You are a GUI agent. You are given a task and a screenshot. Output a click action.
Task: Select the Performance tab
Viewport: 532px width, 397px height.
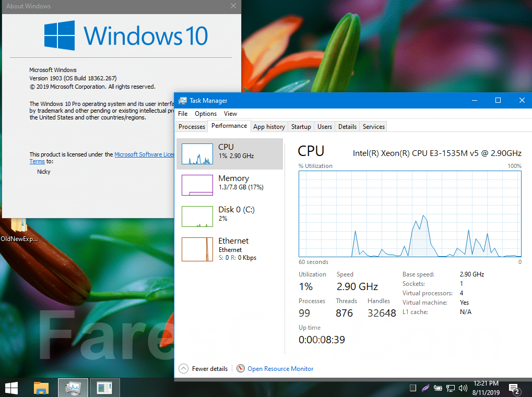pos(229,126)
